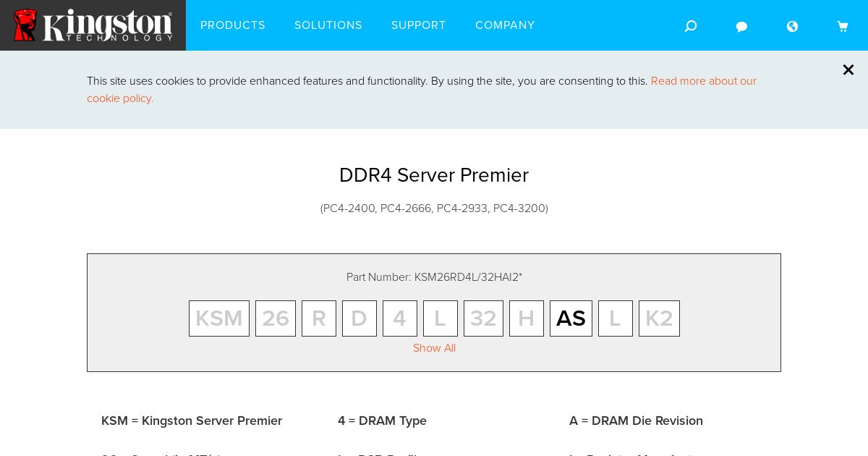Read more about our cookie policy link

click(x=422, y=90)
